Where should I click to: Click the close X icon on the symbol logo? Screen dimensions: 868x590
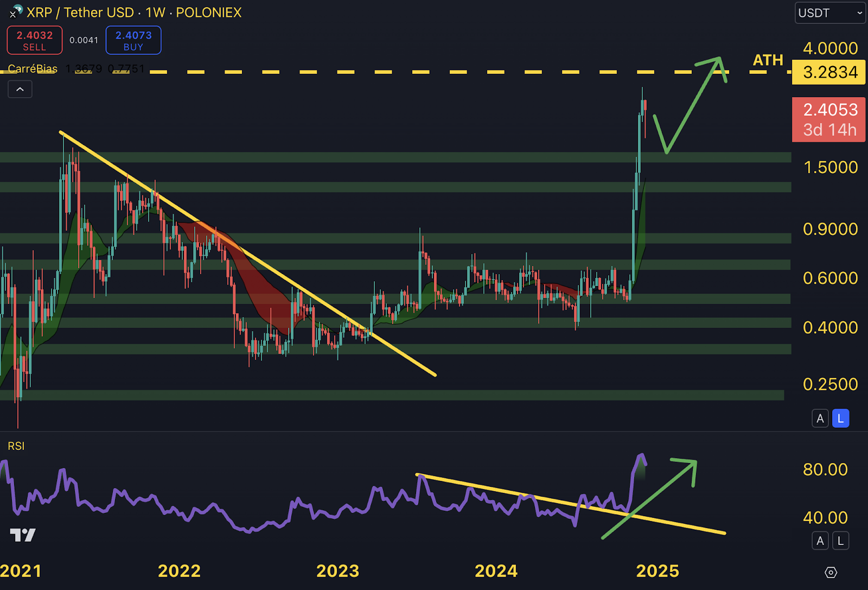[12, 15]
